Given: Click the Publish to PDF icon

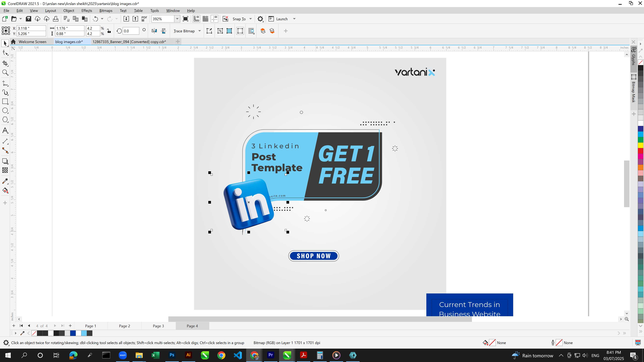Looking at the screenshot, I should coord(144,19).
